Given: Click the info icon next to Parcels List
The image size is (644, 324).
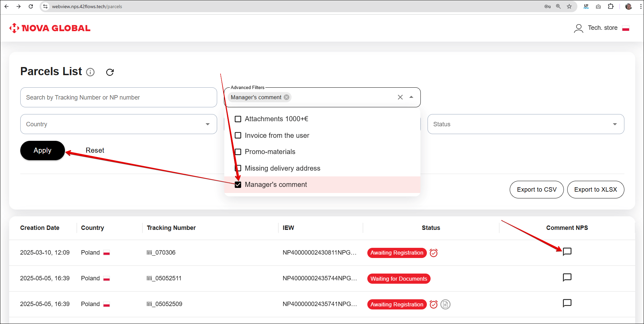Looking at the screenshot, I should 90,72.
